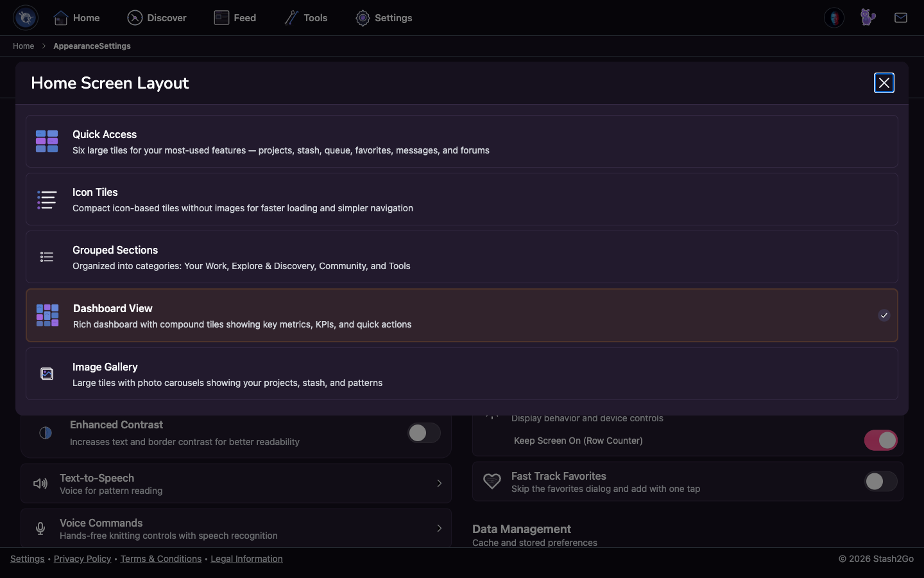Disable Keep Screen On toggle
Viewport: 924px width, 578px height.
881,441
